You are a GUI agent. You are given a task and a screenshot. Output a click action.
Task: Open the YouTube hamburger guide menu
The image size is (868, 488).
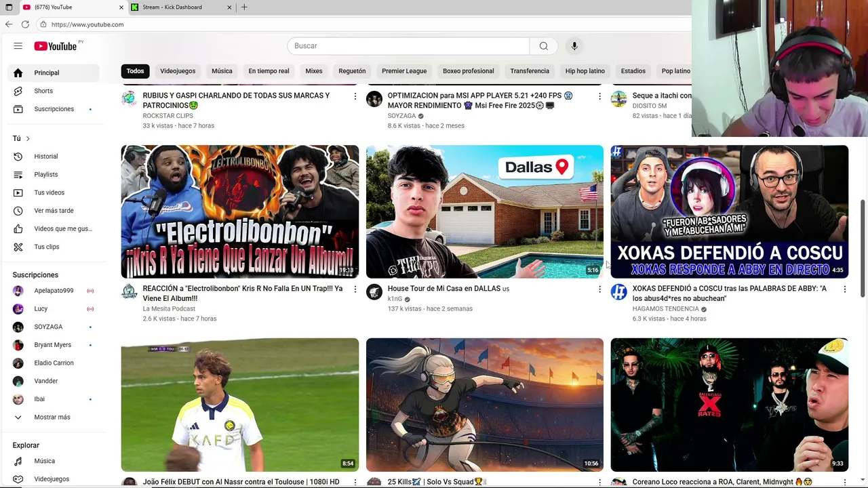click(18, 46)
